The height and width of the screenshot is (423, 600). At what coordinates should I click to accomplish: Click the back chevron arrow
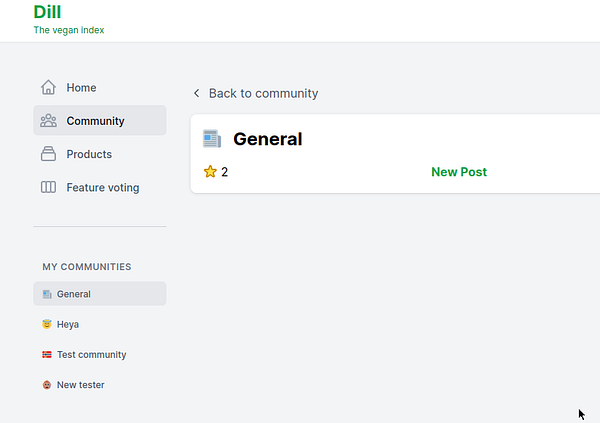197,94
